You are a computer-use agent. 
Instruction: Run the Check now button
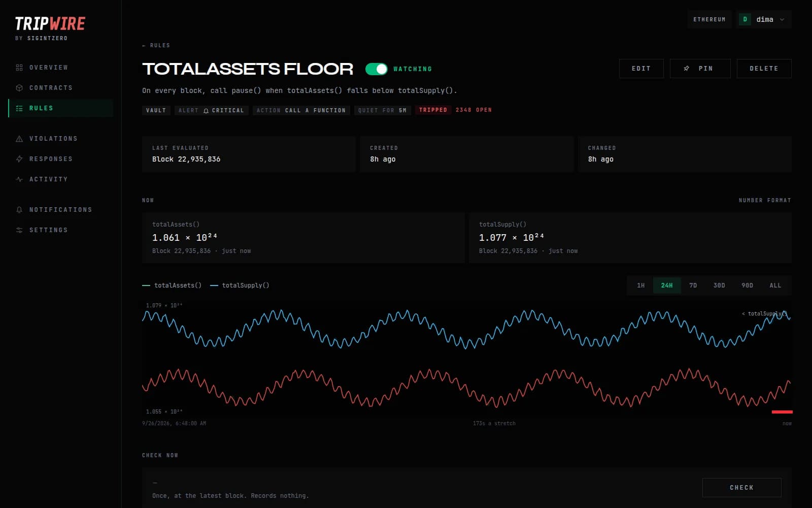tap(741, 488)
